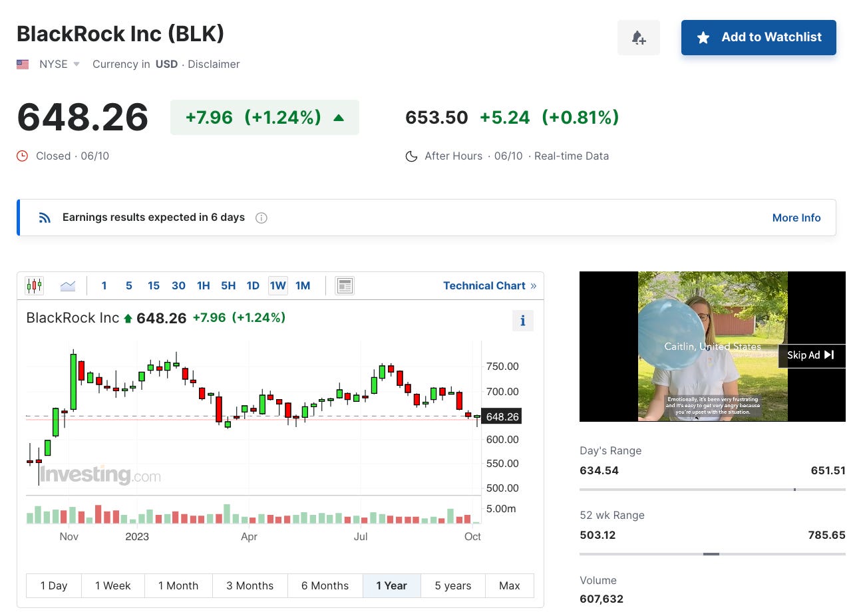Image resolution: width=857 pixels, height=616 pixels.
Task: Switch chart range to 1 Day
Action: point(54,585)
